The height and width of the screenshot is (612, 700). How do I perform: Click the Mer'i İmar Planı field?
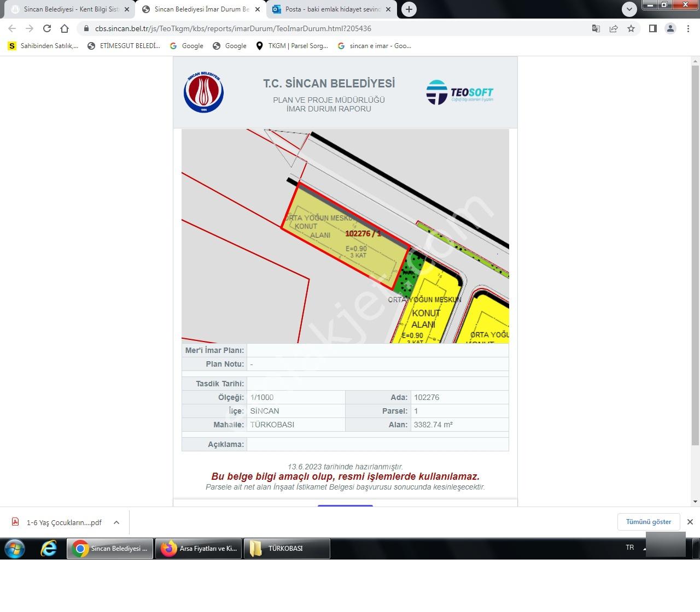[377, 350]
